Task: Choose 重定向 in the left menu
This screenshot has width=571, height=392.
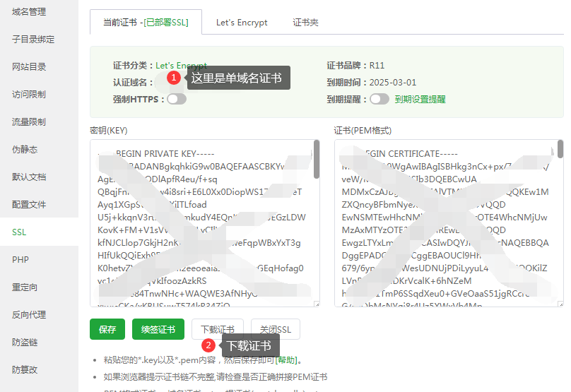Action: pos(25,287)
